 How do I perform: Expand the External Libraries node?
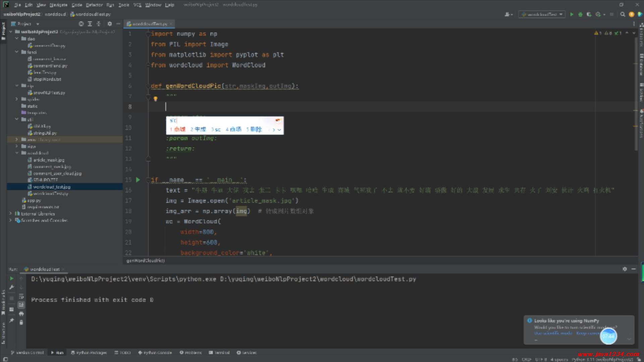pos(10,214)
